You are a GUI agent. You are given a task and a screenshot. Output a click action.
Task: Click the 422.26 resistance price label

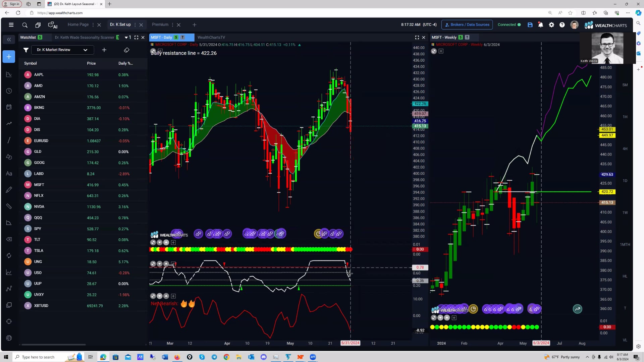[x=420, y=104]
